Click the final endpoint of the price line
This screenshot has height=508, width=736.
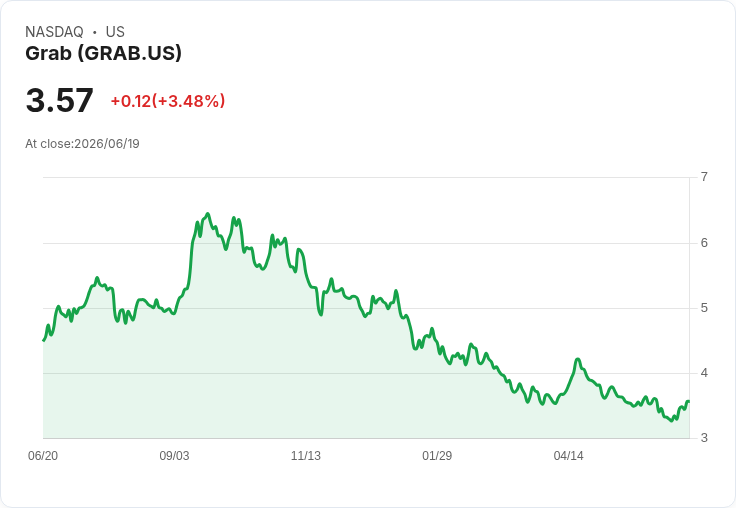(x=688, y=401)
